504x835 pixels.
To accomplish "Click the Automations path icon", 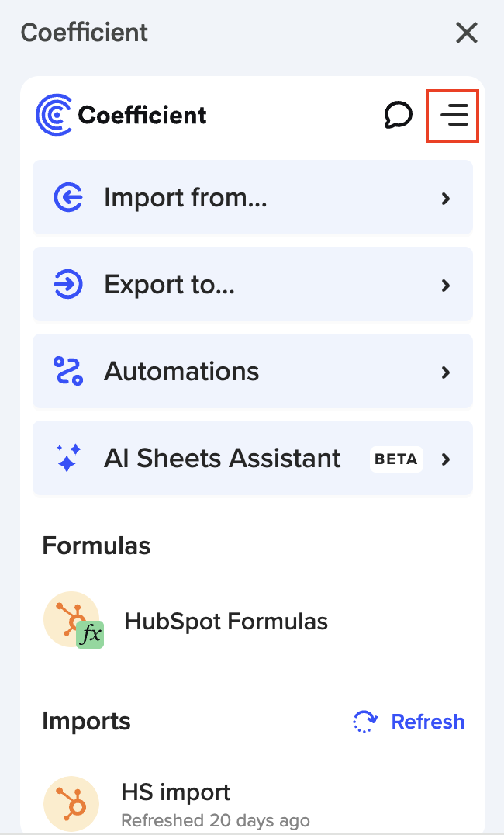I will [68, 372].
